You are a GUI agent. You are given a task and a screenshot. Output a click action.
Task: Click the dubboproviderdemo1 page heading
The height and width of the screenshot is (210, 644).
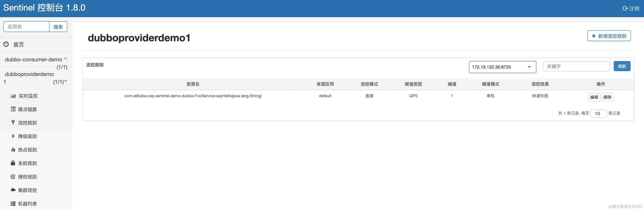[x=139, y=38]
